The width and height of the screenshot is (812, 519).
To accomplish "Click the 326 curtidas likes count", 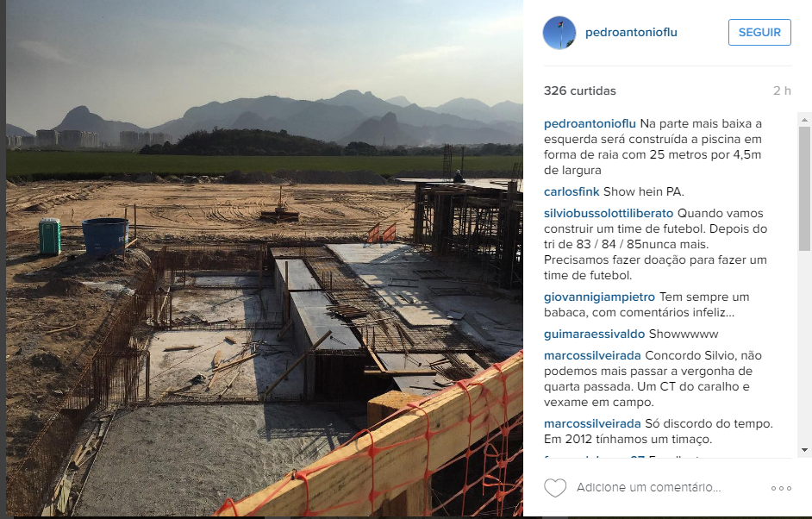I will click(579, 91).
